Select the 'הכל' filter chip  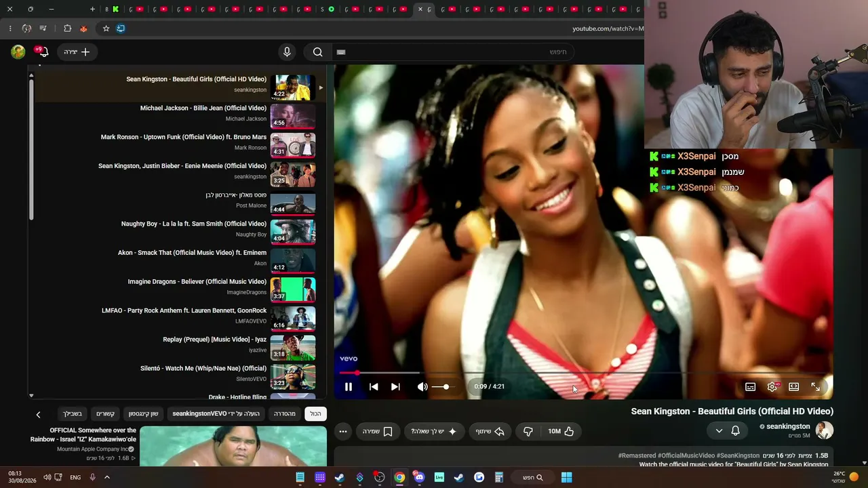pyautogui.click(x=315, y=413)
